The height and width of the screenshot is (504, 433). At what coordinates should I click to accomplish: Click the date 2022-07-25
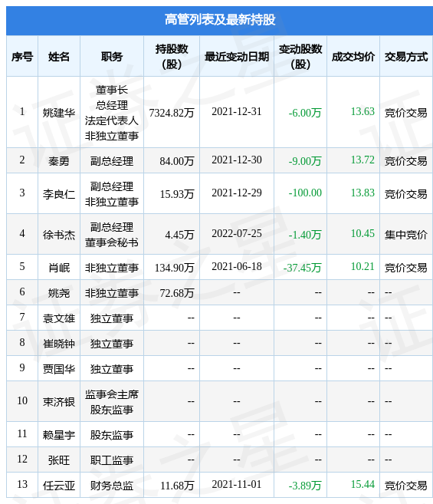click(x=236, y=234)
